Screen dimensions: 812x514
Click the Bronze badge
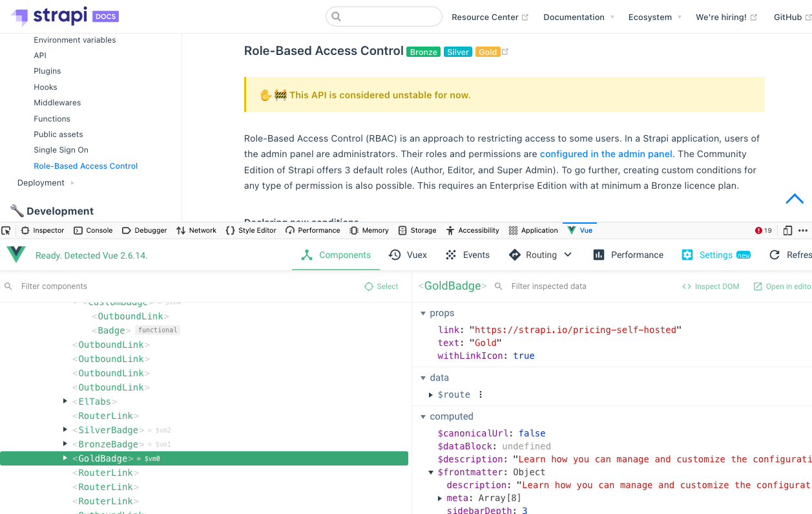click(x=424, y=52)
